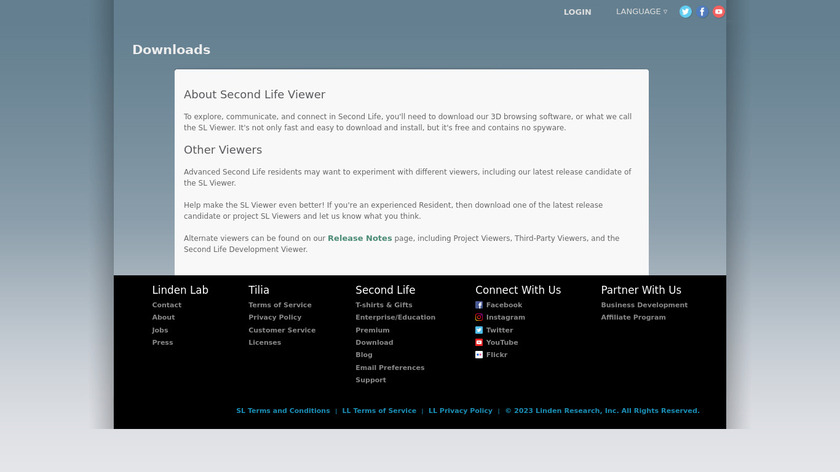Click the YouTube icon in the footer
Image resolution: width=840 pixels, height=472 pixels.
pyautogui.click(x=479, y=342)
